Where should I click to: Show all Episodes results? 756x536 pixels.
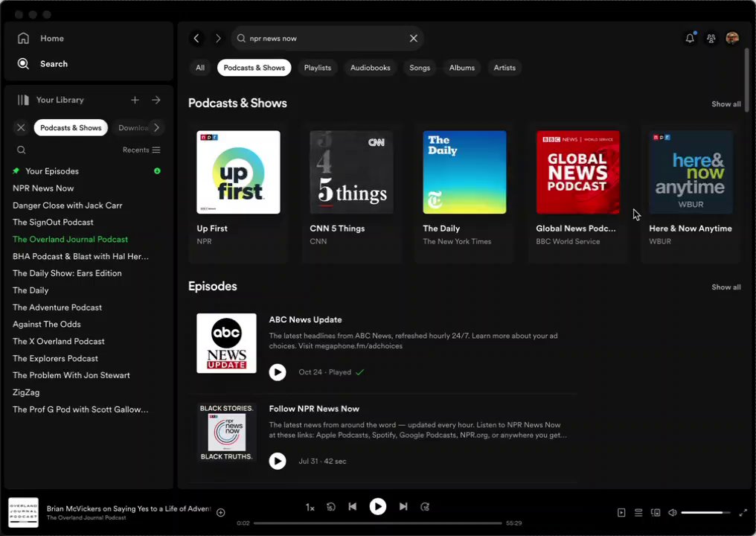[x=725, y=287]
